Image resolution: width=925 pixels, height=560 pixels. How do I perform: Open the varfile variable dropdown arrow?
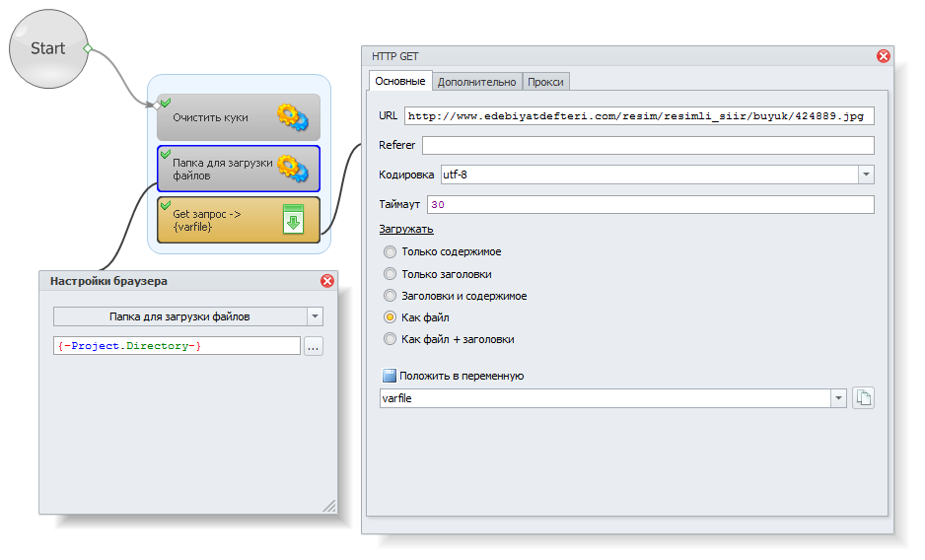pos(838,398)
